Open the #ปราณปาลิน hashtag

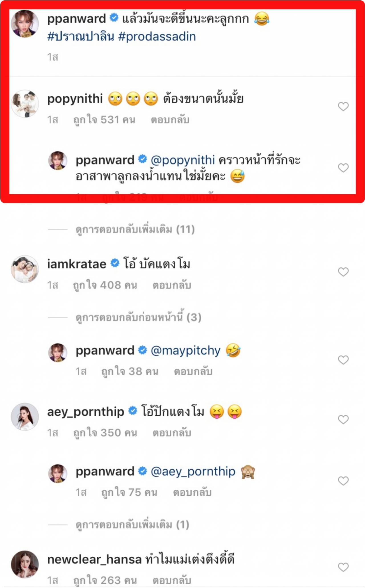click(81, 37)
